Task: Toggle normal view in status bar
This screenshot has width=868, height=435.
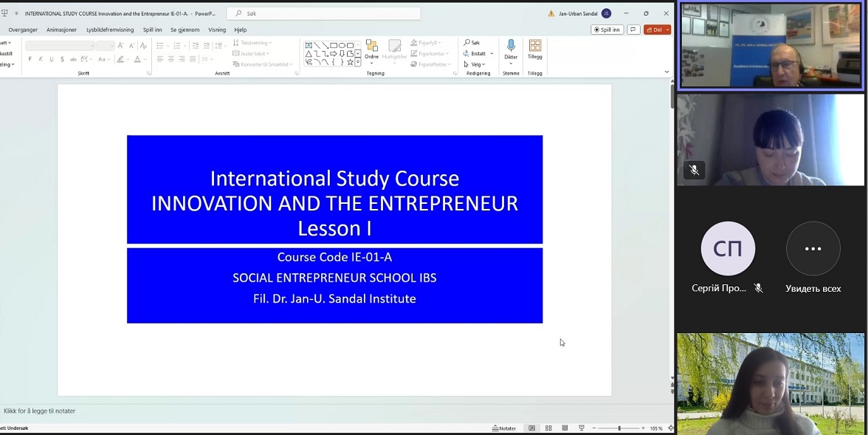Action: click(x=531, y=428)
